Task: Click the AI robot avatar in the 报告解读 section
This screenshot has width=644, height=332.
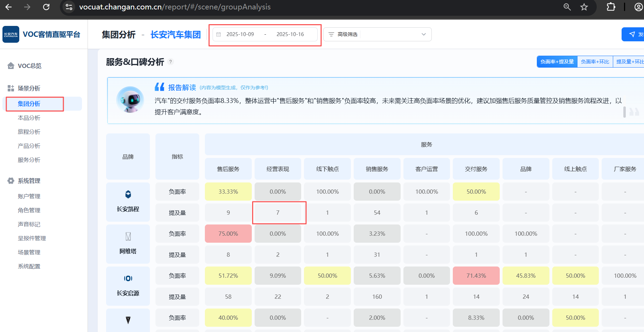Action: pyautogui.click(x=130, y=100)
